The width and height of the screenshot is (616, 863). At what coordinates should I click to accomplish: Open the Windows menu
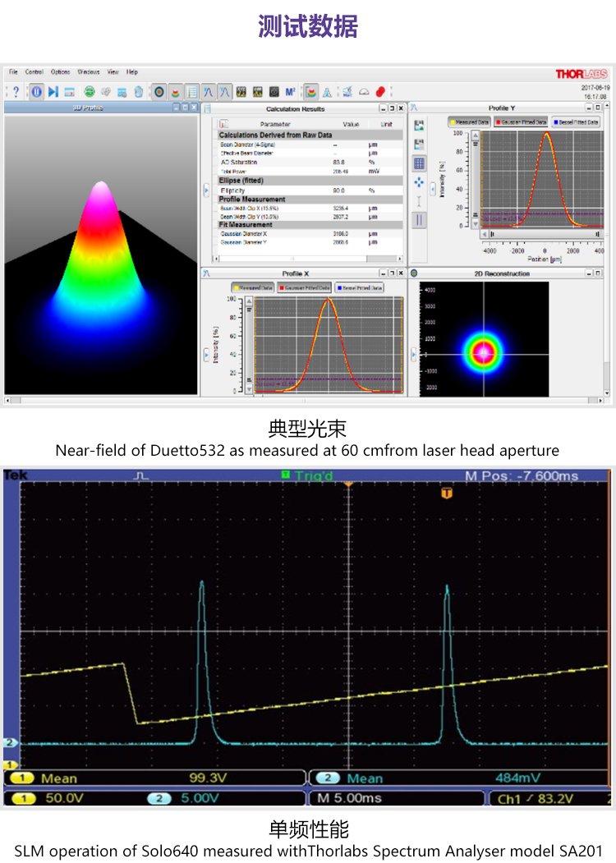coord(88,72)
